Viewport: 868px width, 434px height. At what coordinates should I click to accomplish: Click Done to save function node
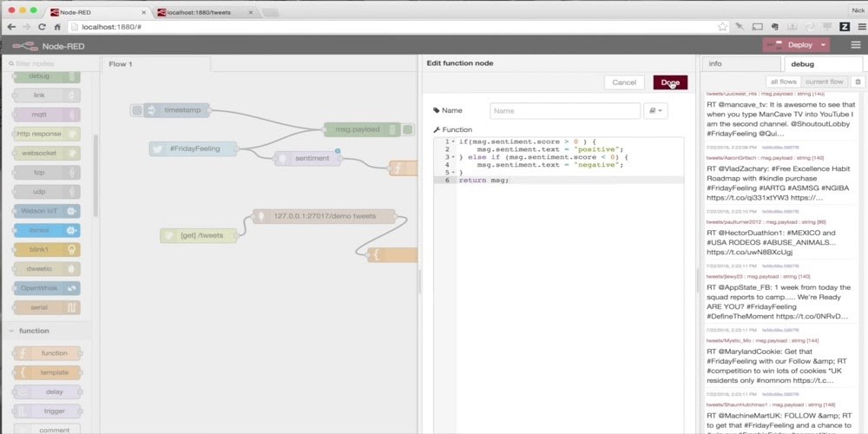coord(670,82)
